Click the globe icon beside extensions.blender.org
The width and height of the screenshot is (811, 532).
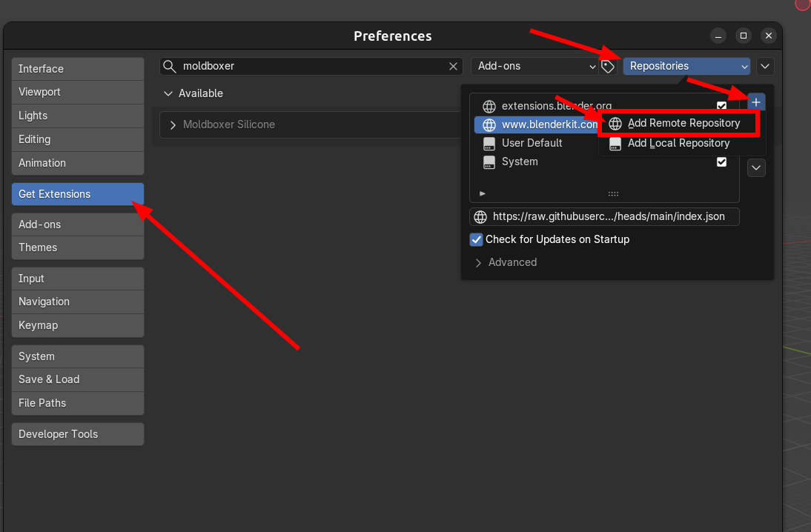coord(489,106)
